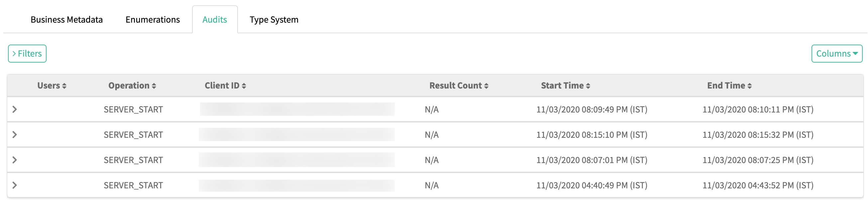The image size is (868, 203).
Task: Switch to the Business Metadata tab
Action: (66, 20)
